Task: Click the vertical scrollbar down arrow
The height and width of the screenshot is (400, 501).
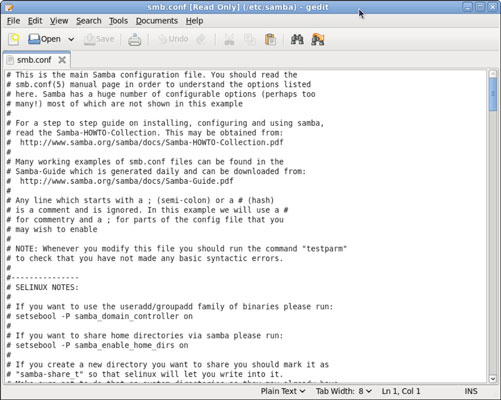Action: click(x=492, y=378)
